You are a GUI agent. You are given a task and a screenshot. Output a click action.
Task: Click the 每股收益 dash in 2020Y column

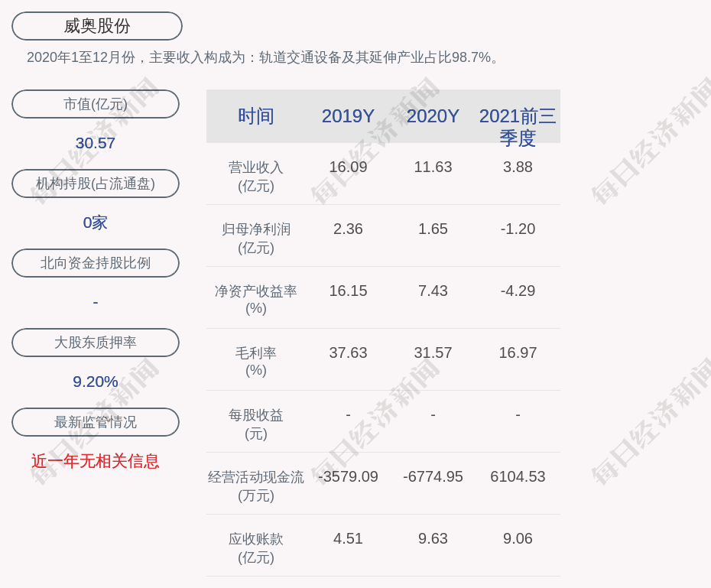coord(433,414)
